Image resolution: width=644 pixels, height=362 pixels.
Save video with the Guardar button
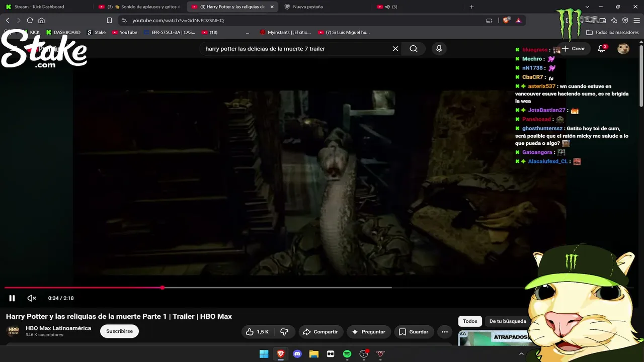pos(414,332)
